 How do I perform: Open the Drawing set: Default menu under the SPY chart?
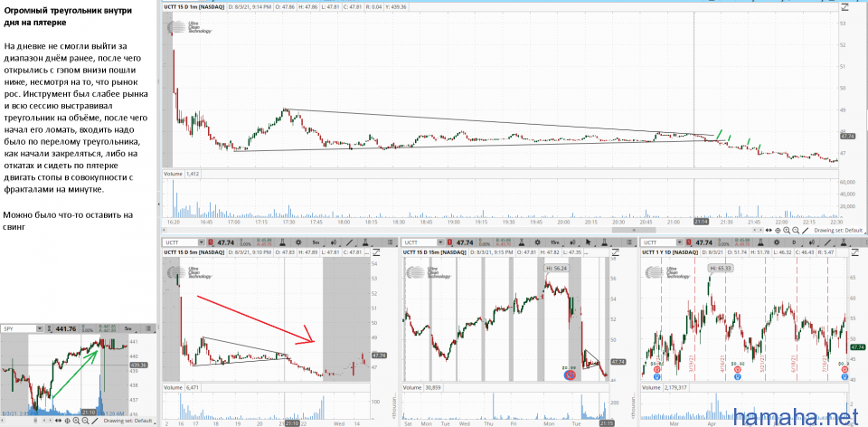[x=128, y=421]
